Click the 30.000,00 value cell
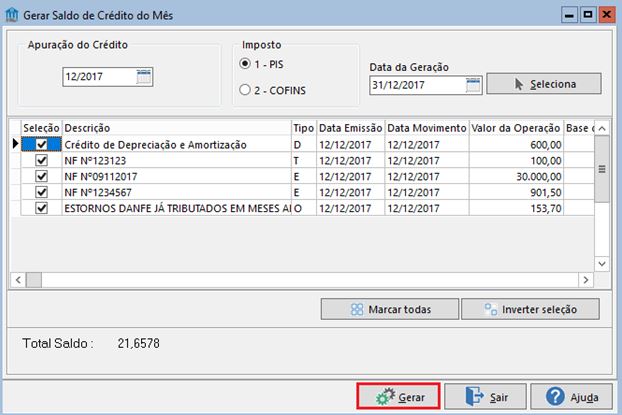Screen dimensions: 622x415 click(x=516, y=177)
